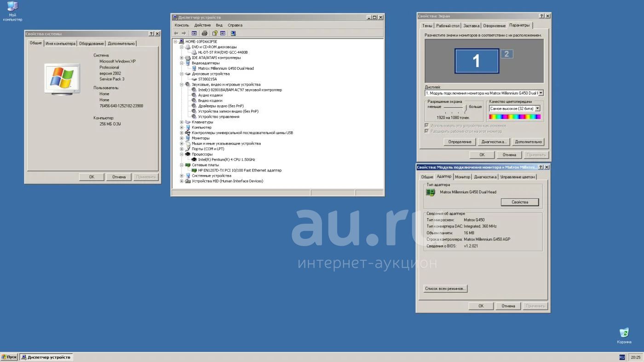644x362 pixels.
Task: Switch to Имя компьютера tab
Action: [x=60, y=44]
